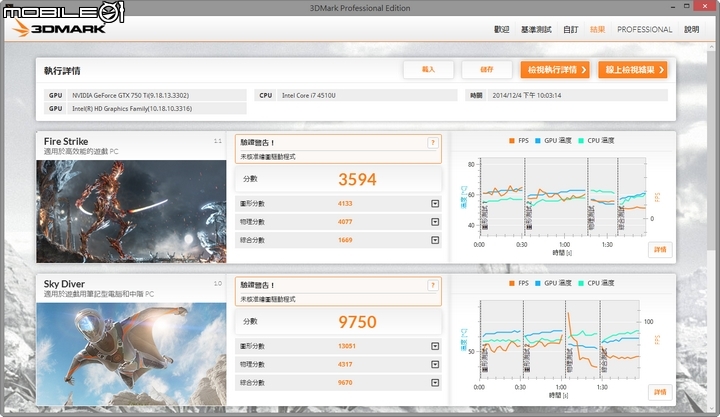Image resolution: width=720 pixels, height=417 pixels.
Task: Click the scrollbar up arrow
Action: click(712, 47)
